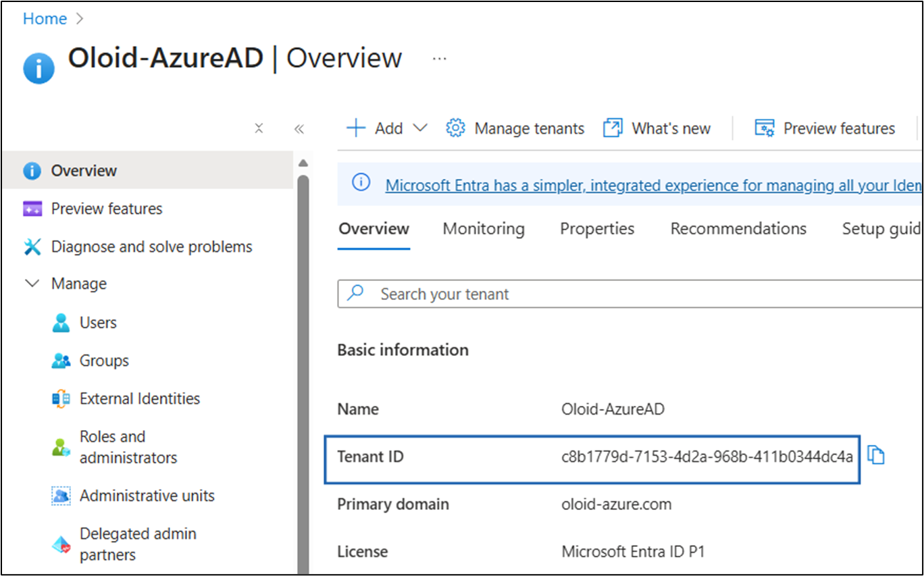
Task: Open the Setup guides tab
Action: coord(881,229)
